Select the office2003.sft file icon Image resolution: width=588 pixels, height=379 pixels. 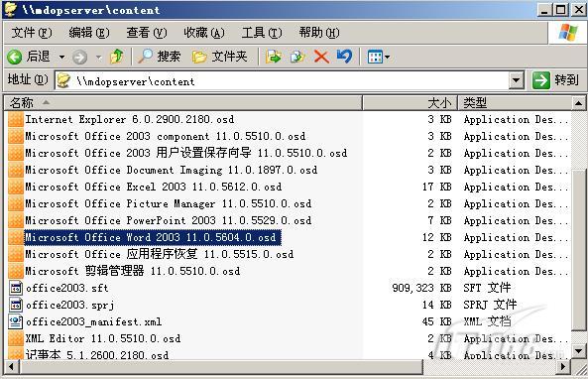point(16,288)
